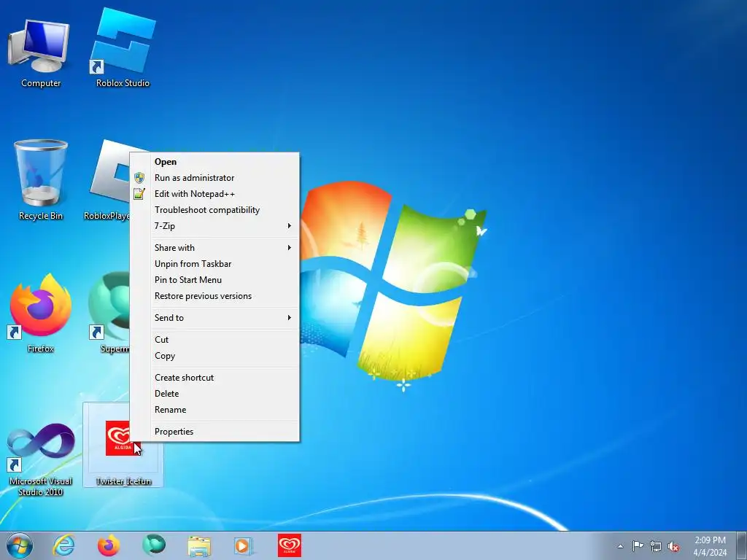
Task: Choose Unpin from Taskbar
Action: (215, 264)
